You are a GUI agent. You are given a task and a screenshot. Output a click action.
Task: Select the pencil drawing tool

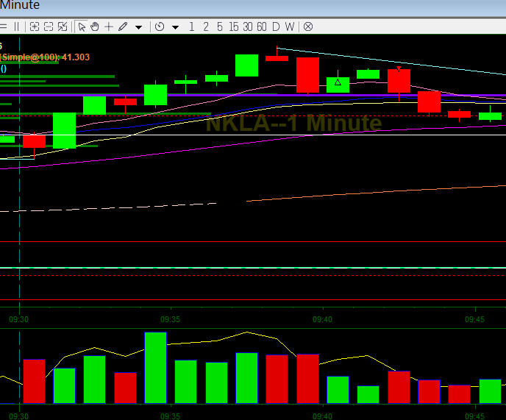(x=123, y=26)
